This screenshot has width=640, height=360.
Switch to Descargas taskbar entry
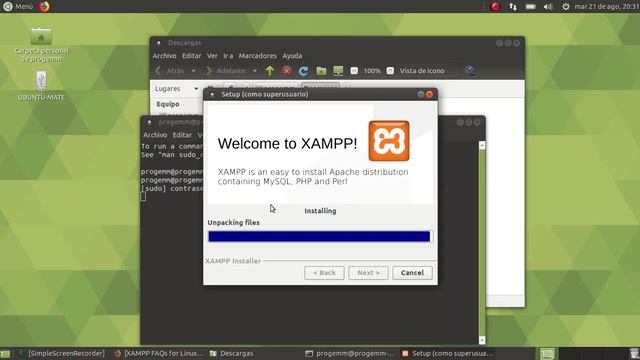click(x=232, y=353)
